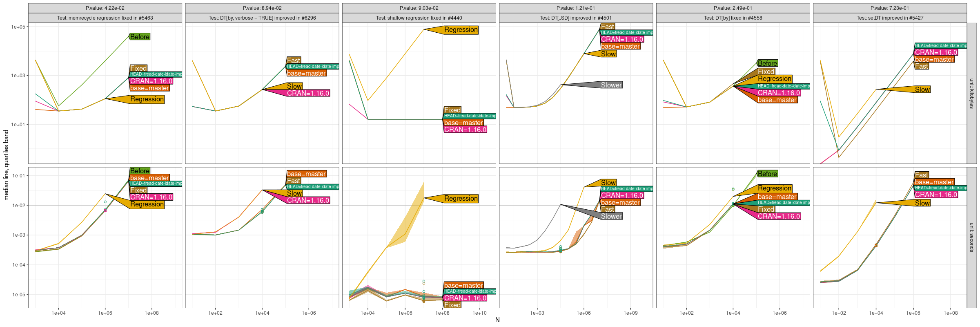Click Regression label in memrecycle seconds panel
The image size is (980, 327).
pos(147,204)
